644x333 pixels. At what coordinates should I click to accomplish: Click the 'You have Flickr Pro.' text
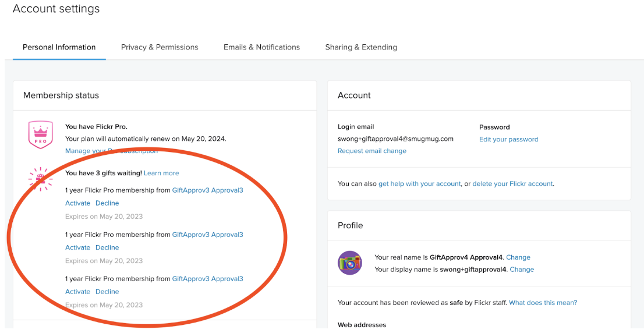[96, 127]
